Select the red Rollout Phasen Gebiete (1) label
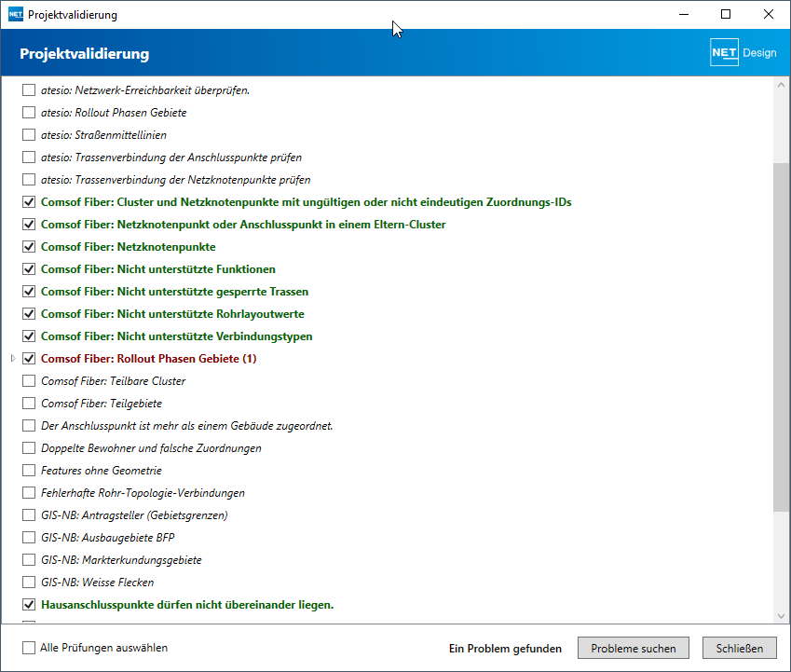 pyautogui.click(x=149, y=359)
